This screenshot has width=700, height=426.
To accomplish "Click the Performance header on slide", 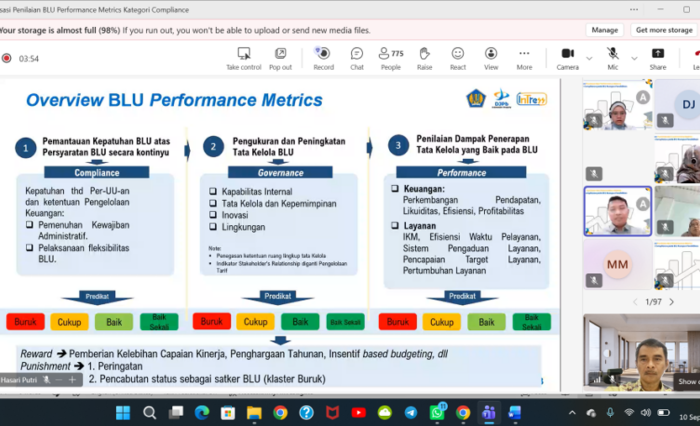I will click(x=461, y=173).
